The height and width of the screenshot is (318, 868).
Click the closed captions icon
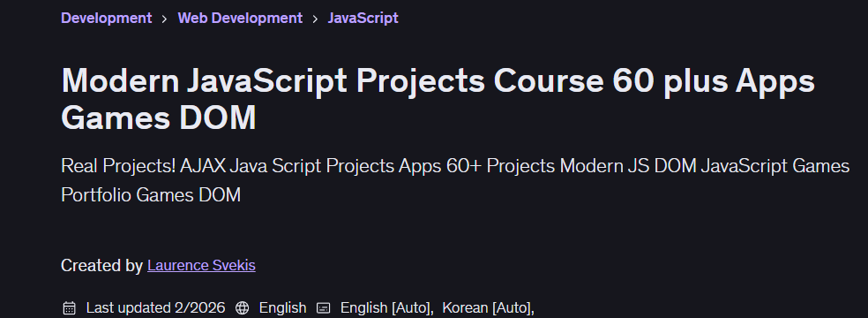point(323,308)
